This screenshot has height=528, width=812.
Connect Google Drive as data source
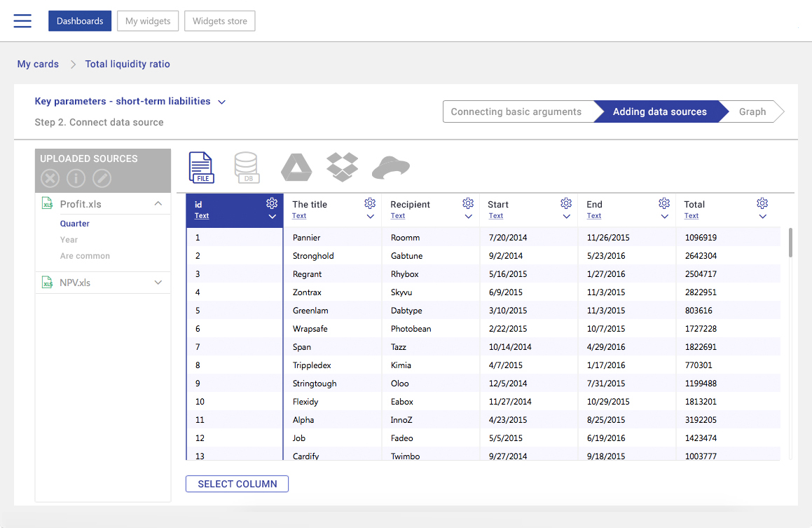pyautogui.click(x=296, y=168)
